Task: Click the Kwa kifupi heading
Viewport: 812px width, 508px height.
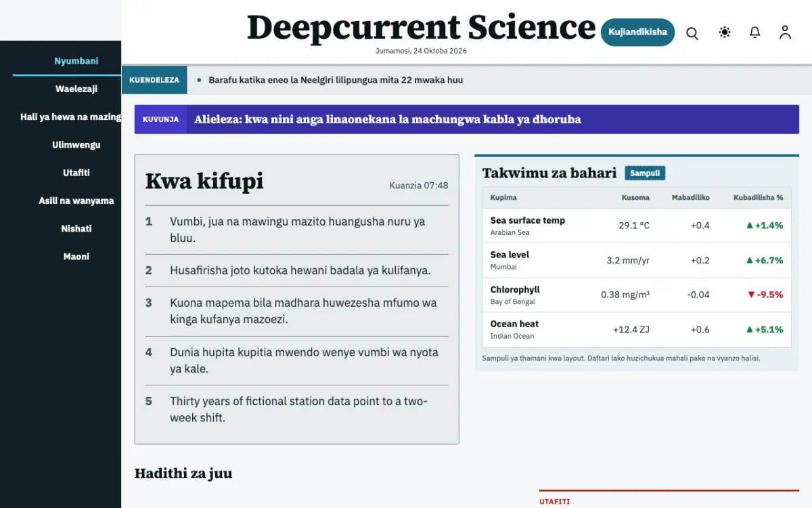Action: 204,182
